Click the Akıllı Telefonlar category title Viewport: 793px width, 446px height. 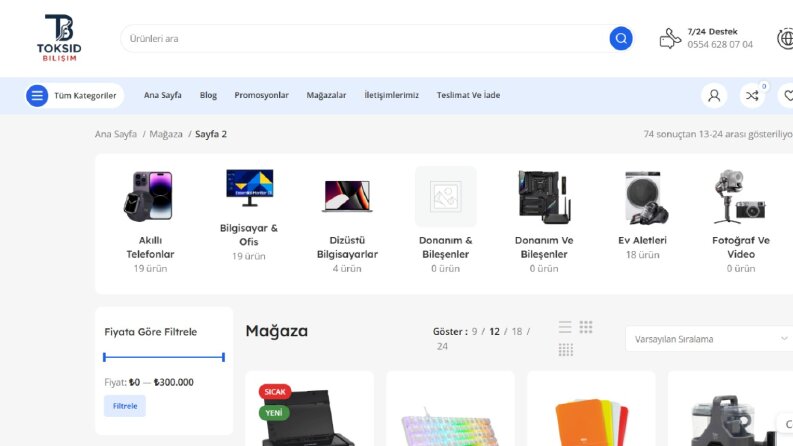(x=150, y=247)
